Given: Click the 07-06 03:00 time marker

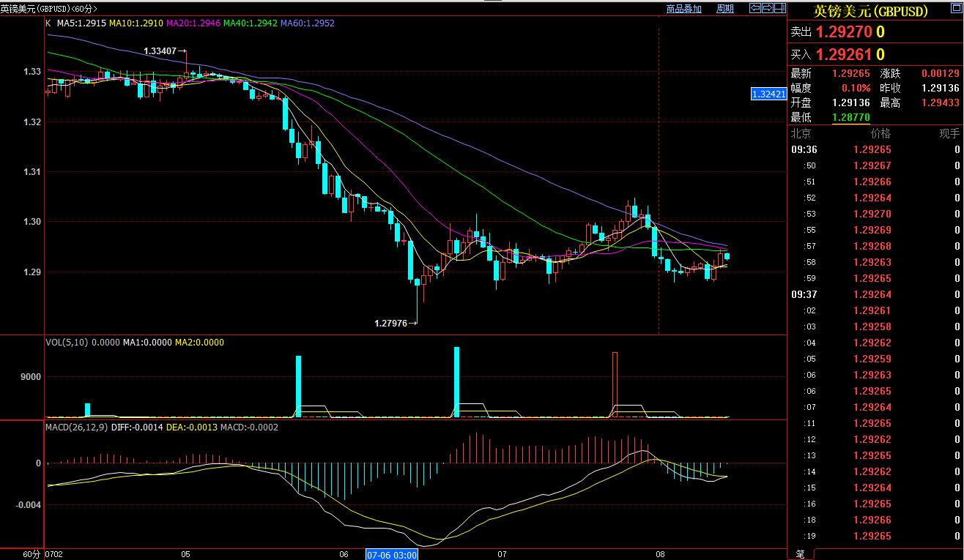Looking at the screenshot, I should (x=391, y=554).
